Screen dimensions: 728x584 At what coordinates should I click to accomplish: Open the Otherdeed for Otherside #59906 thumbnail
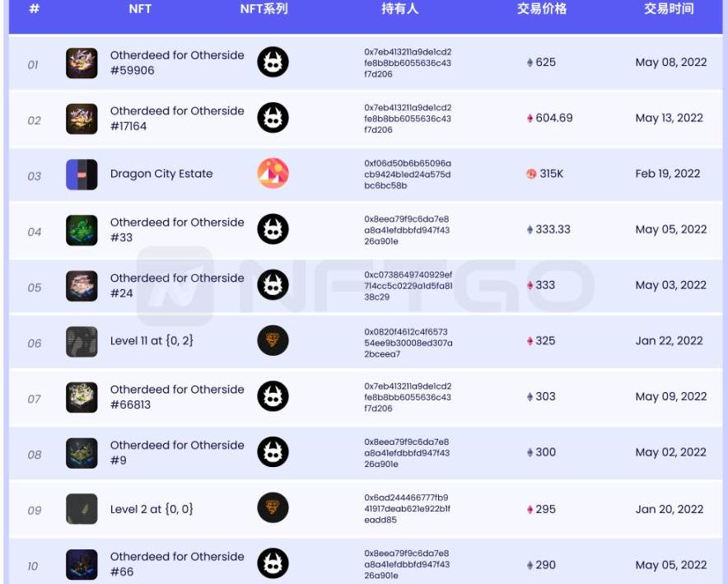click(82, 63)
